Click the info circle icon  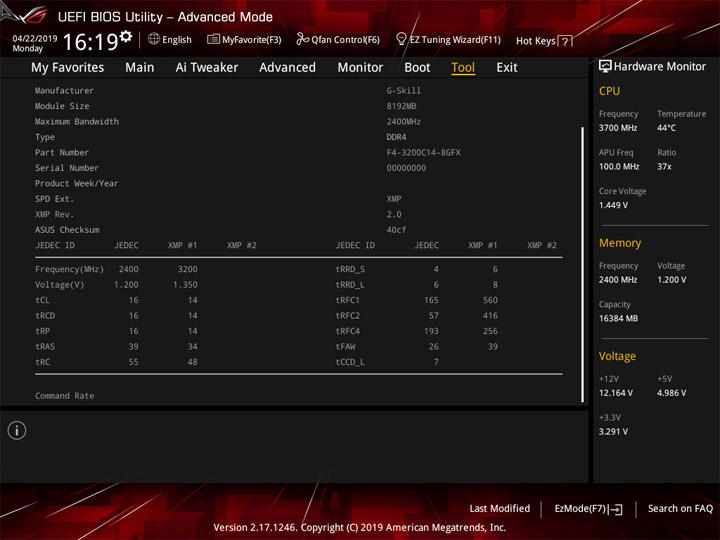pyautogui.click(x=17, y=430)
